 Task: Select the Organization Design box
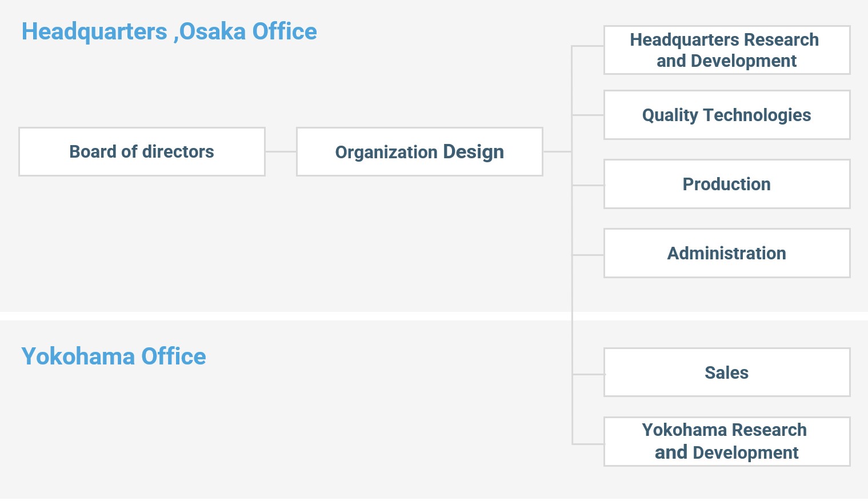(419, 151)
